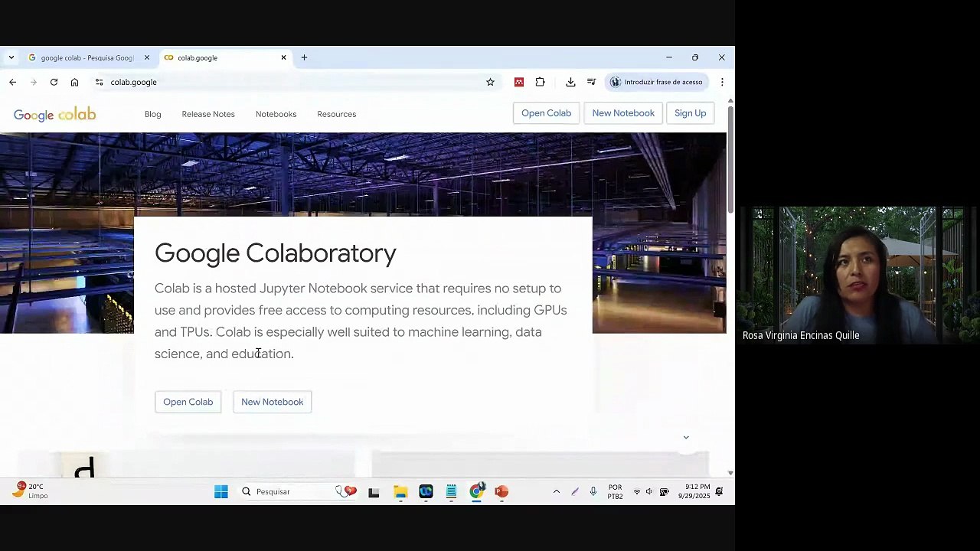Viewport: 980px width, 551px height.
Task: Open the volume speaker icon
Action: coord(649,491)
